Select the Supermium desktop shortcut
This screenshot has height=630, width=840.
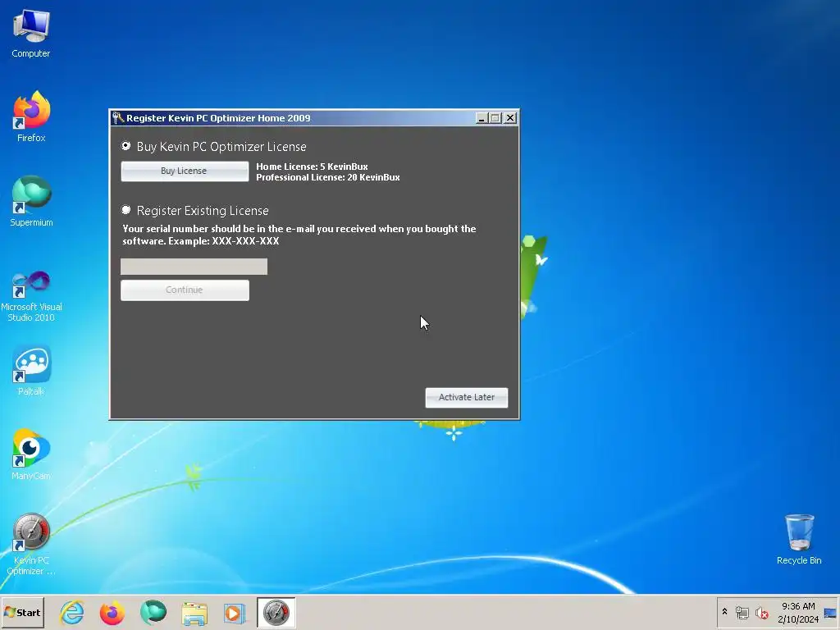31,201
